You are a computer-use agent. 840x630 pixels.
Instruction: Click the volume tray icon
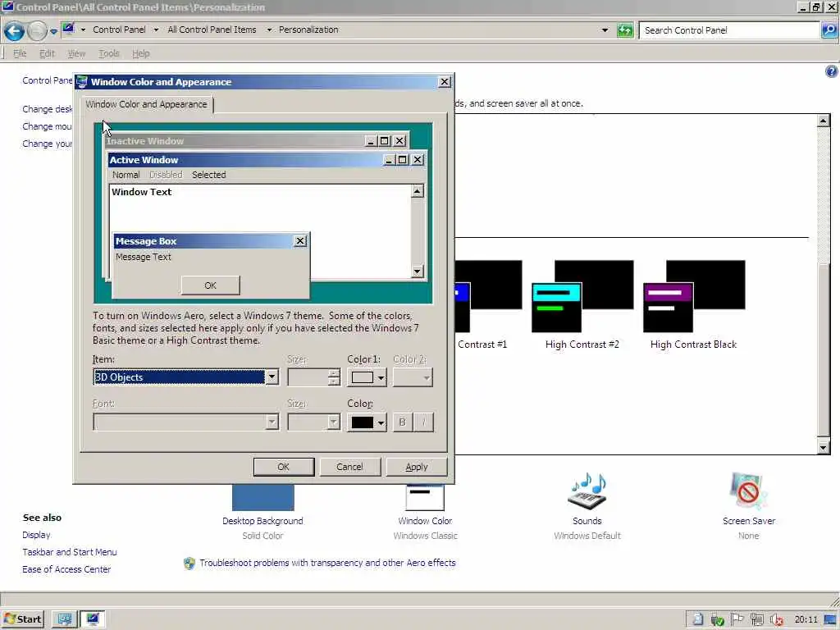click(776, 620)
